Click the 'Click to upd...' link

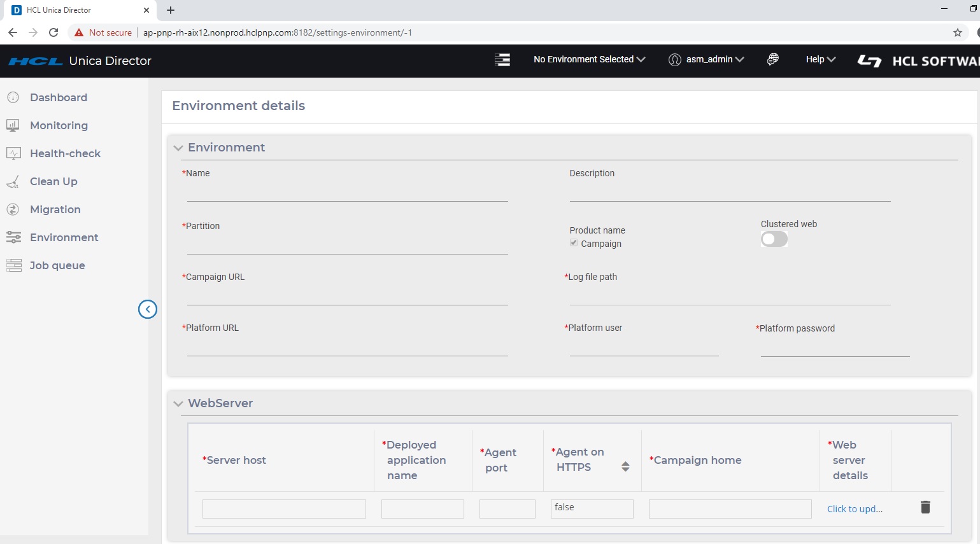(855, 509)
